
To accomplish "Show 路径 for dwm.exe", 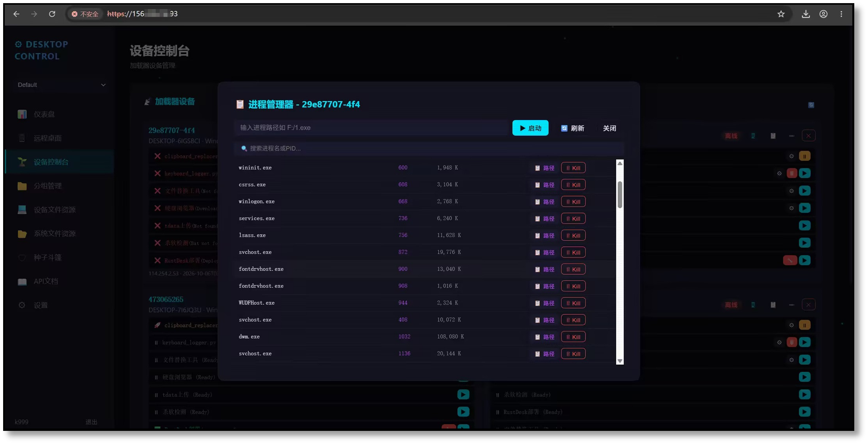I will click(x=544, y=337).
